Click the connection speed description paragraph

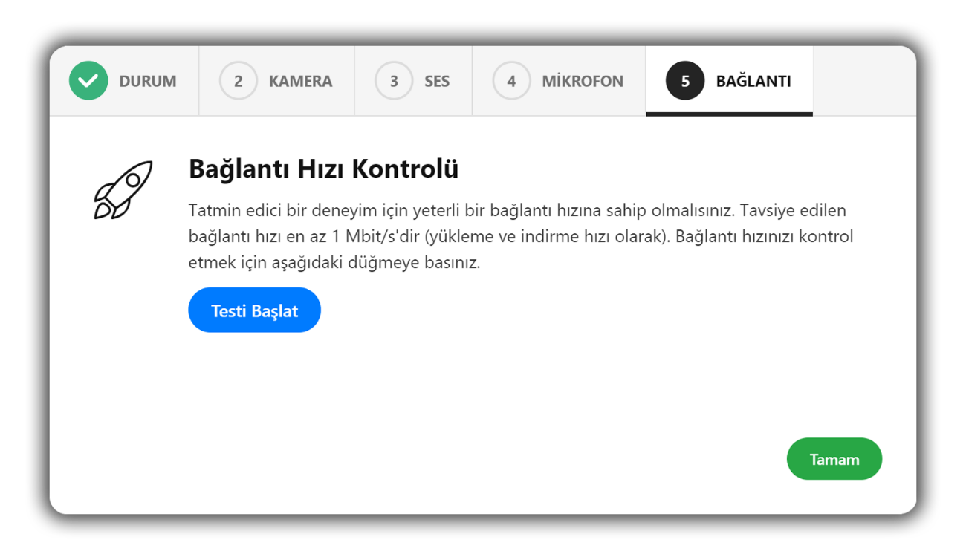coord(521,236)
